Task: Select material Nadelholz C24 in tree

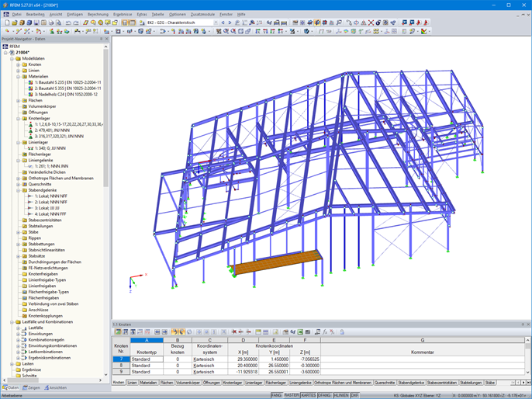Action: click(66, 95)
